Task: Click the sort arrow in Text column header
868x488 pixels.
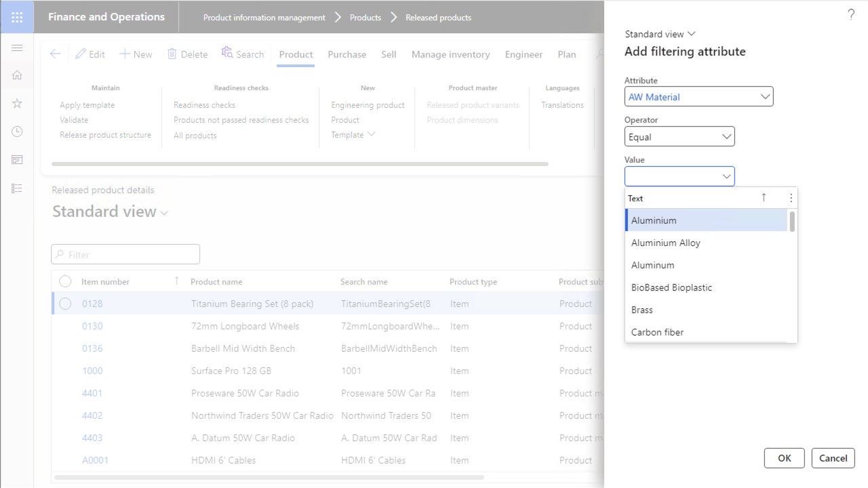Action: click(x=764, y=197)
